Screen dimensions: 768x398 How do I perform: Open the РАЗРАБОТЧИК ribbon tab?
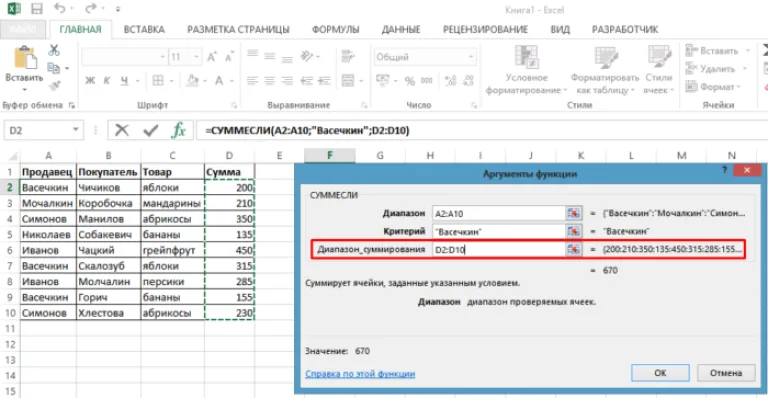(625, 29)
